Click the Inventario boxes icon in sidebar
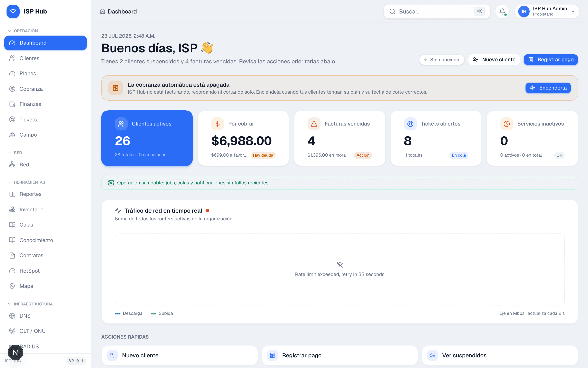 12,210
